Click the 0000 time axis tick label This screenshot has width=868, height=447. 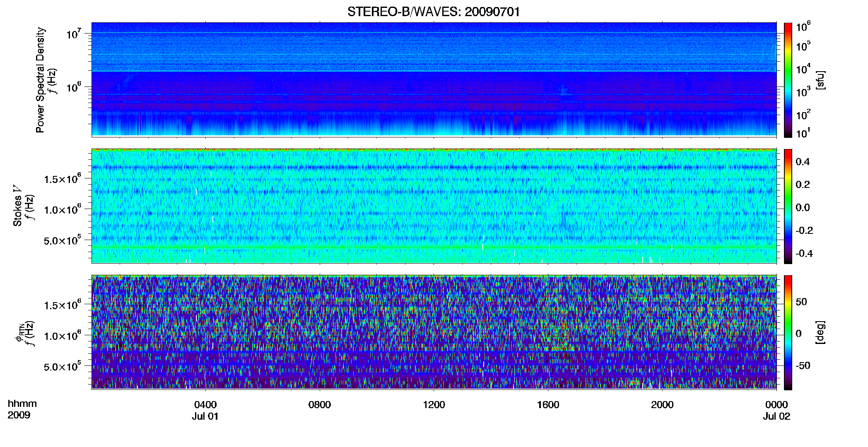pyautogui.click(x=776, y=405)
